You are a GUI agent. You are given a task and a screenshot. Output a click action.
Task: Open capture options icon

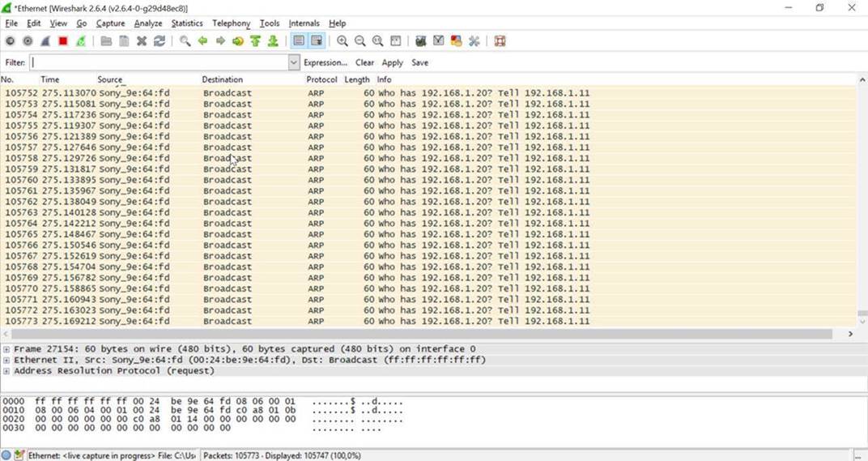click(x=28, y=41)
